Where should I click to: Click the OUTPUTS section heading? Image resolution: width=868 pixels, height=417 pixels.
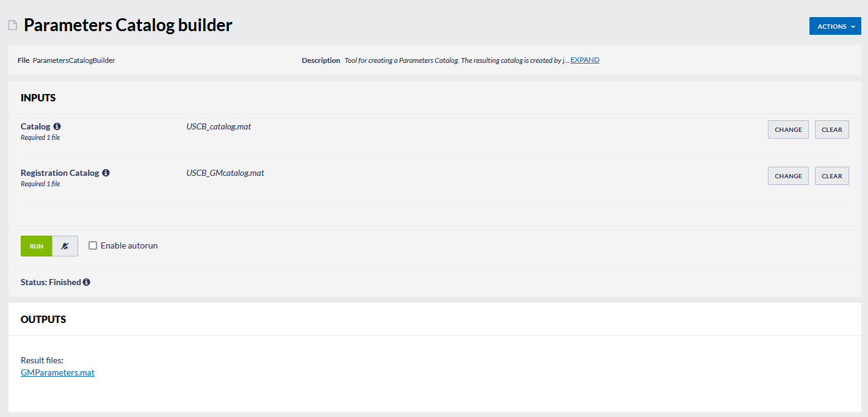(43, 319)
